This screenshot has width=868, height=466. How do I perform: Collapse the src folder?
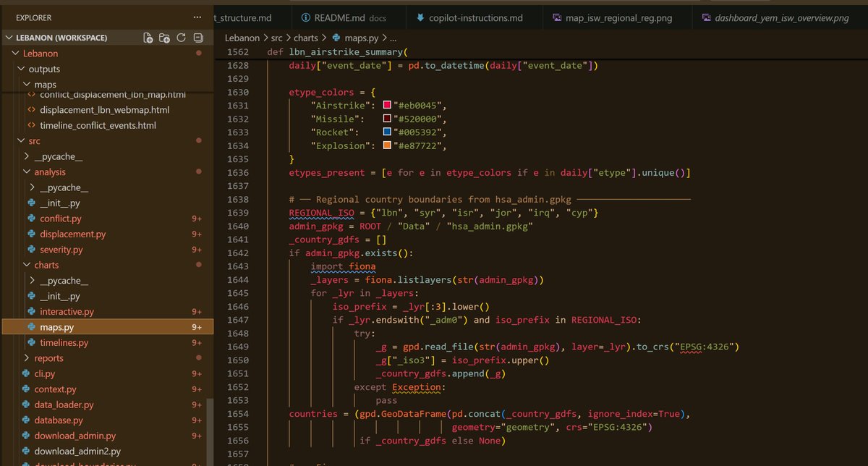click(21, 141)
